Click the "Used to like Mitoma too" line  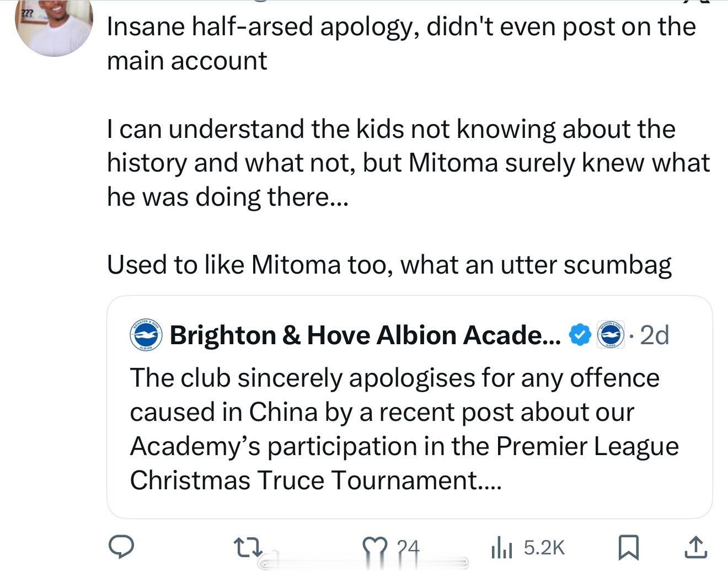point(389,264)
